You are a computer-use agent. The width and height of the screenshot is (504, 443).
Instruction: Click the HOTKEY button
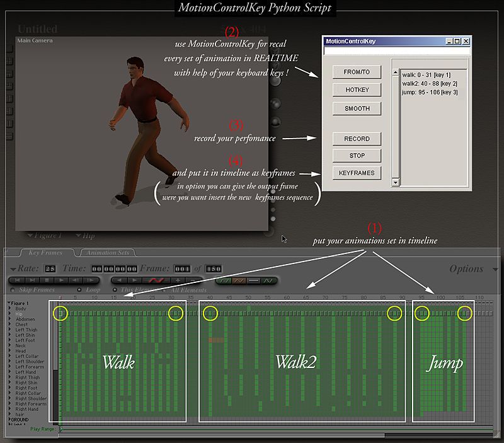pyautogui.click(x=357, y=90)
